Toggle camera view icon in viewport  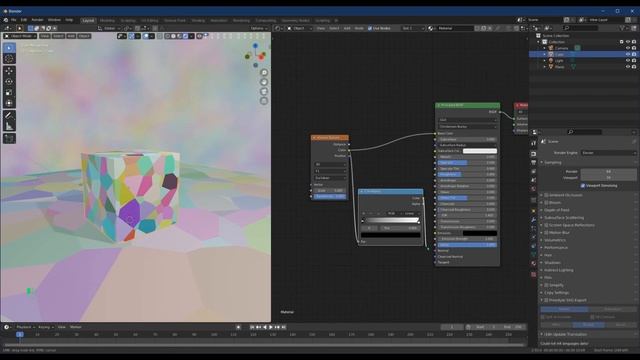point(264,91)
